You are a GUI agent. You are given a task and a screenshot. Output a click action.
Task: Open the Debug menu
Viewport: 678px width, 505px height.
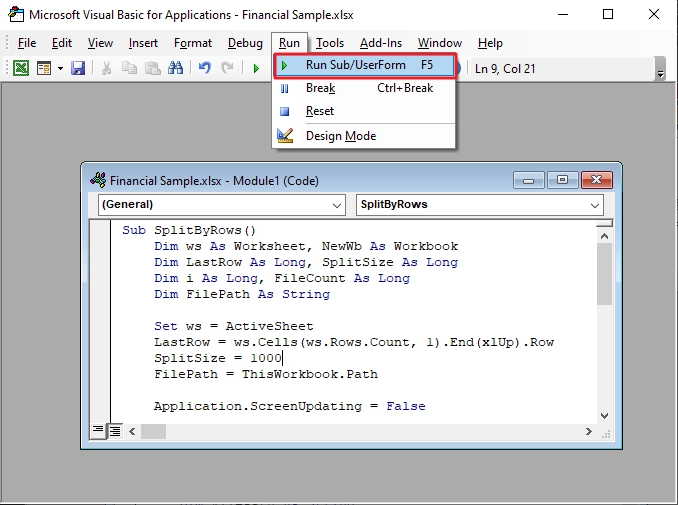(x=245, y=43)
